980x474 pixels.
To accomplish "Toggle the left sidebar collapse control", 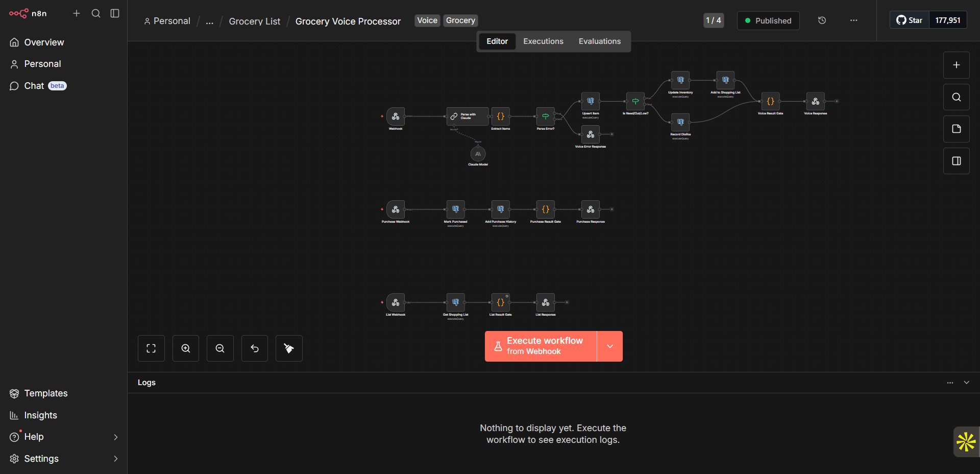I will tap(114, 13).
